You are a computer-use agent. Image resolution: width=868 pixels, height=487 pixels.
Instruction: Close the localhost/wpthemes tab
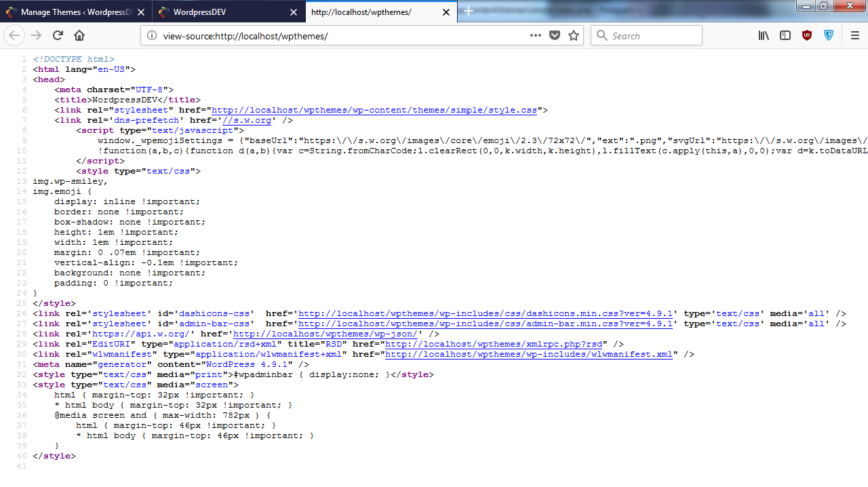pos(446,12)
